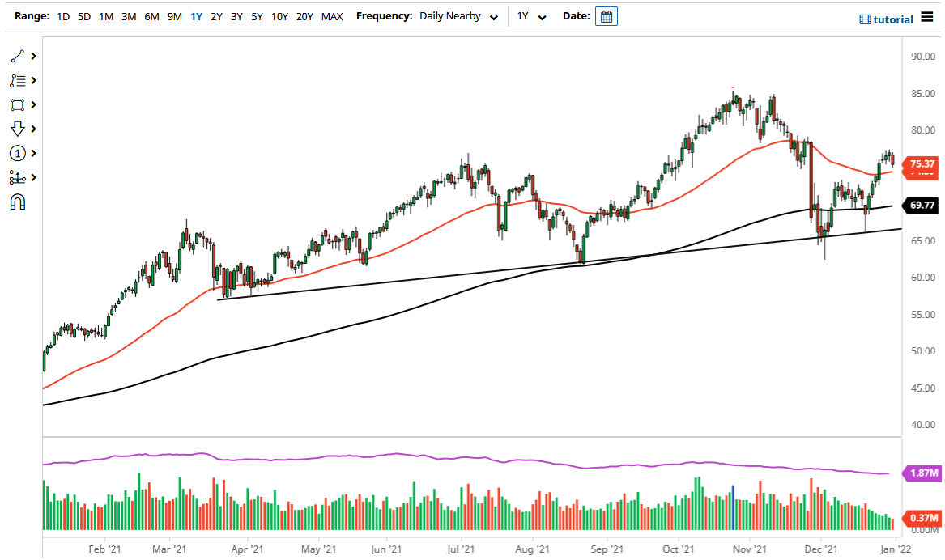This screenshot has width=945, height=560.
Task: Select the trendline drawing tool
Action: [x=16, y=57]
